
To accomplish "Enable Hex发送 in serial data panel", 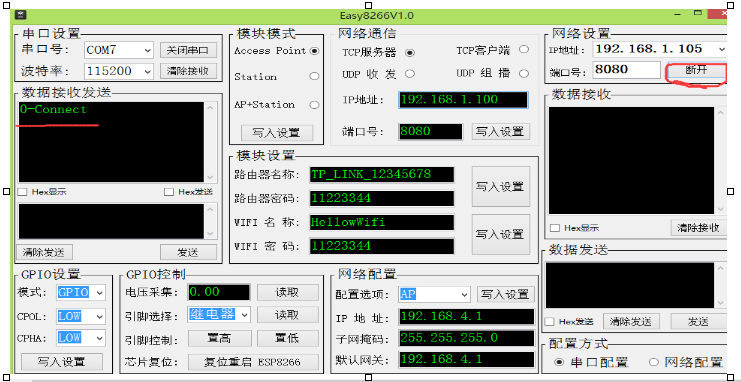I will [169, 192].
